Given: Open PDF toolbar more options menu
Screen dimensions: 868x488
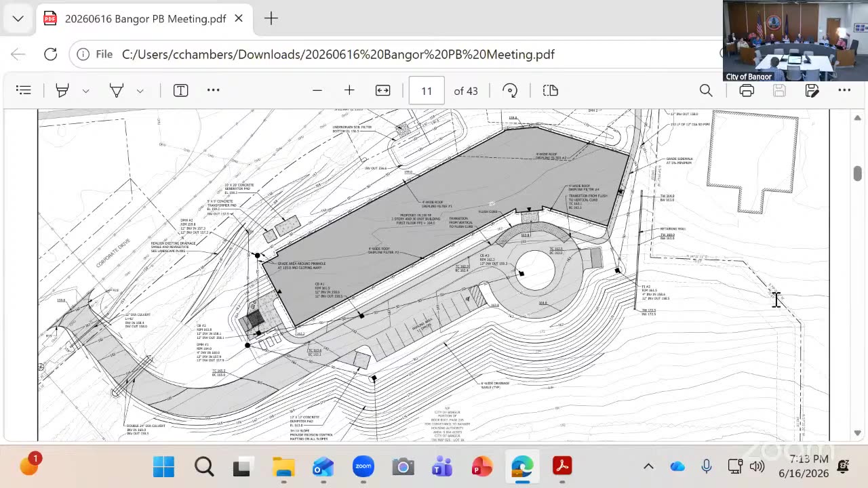Looking at the screenshot, I should tap(844, 90).
